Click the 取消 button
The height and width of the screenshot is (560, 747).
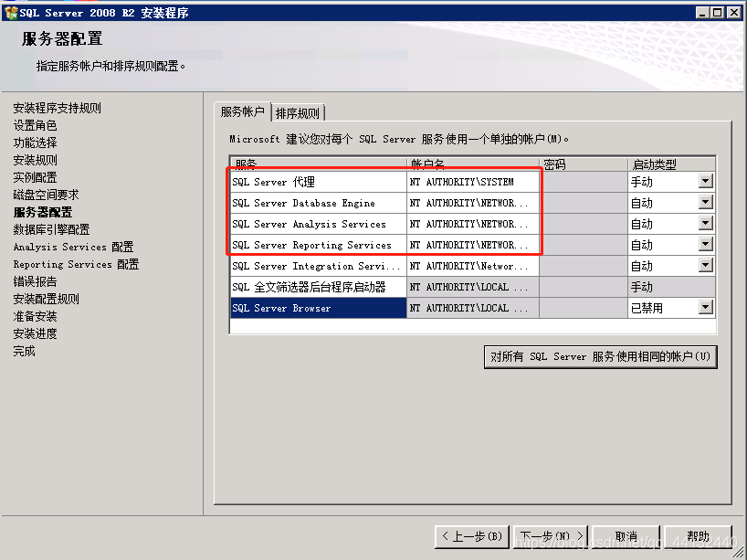(x=626, y=537)
